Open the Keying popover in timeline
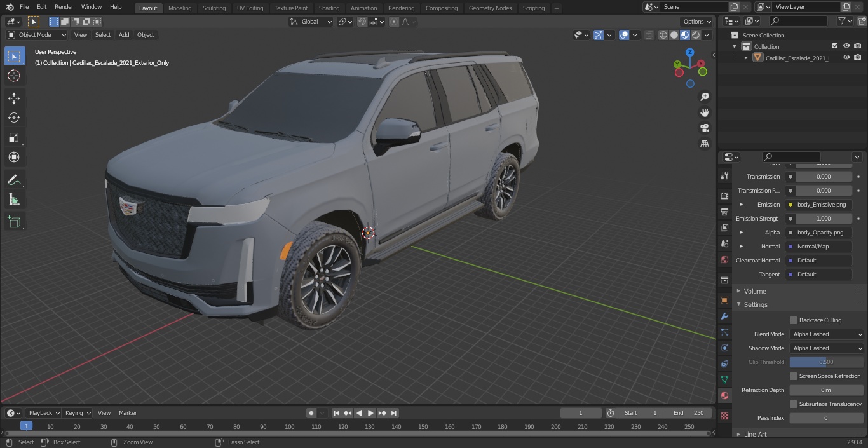868x448 pixels. [78, 413]
